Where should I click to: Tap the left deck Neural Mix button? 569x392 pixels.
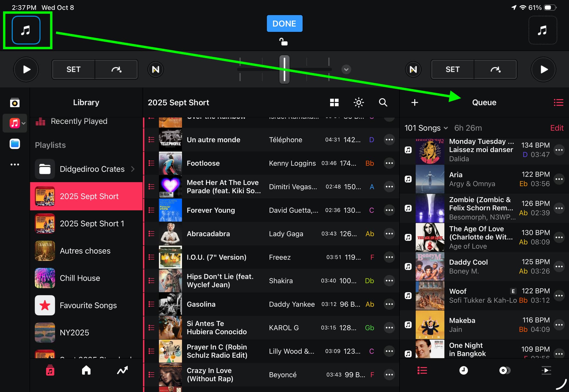click(156, 69)
